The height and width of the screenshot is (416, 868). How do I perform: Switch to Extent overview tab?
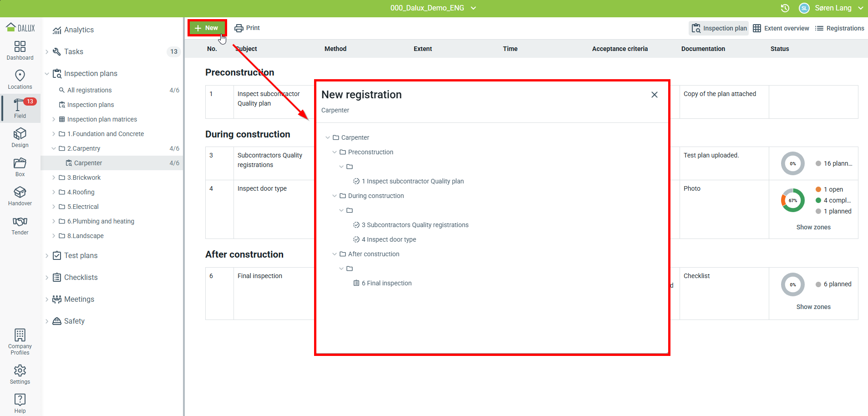tap(781, 28)
